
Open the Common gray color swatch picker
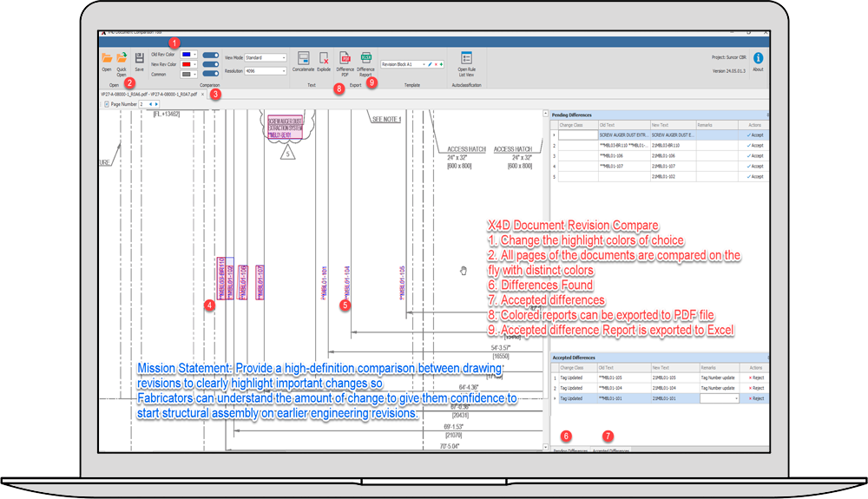pyautogui.click(x=188, y=74)
